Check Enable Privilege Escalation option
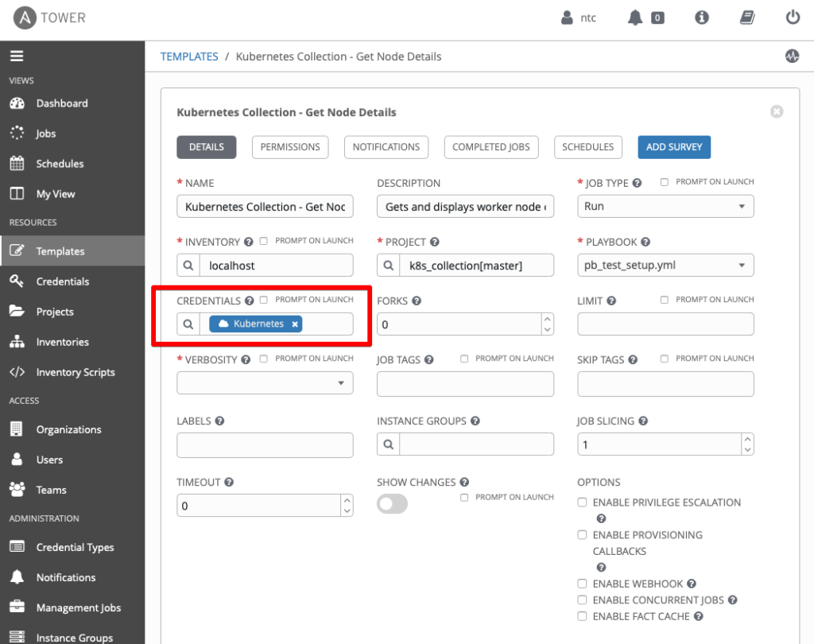The image size is (814, 644). 582,502
